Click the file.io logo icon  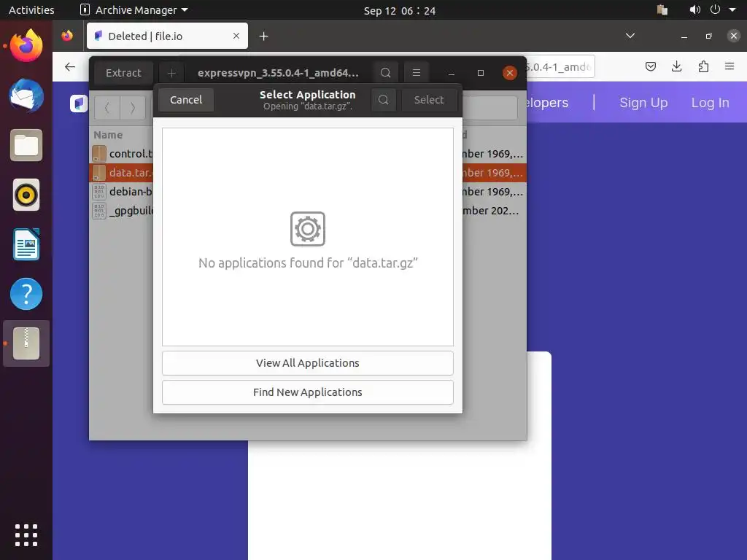[79, 103]
